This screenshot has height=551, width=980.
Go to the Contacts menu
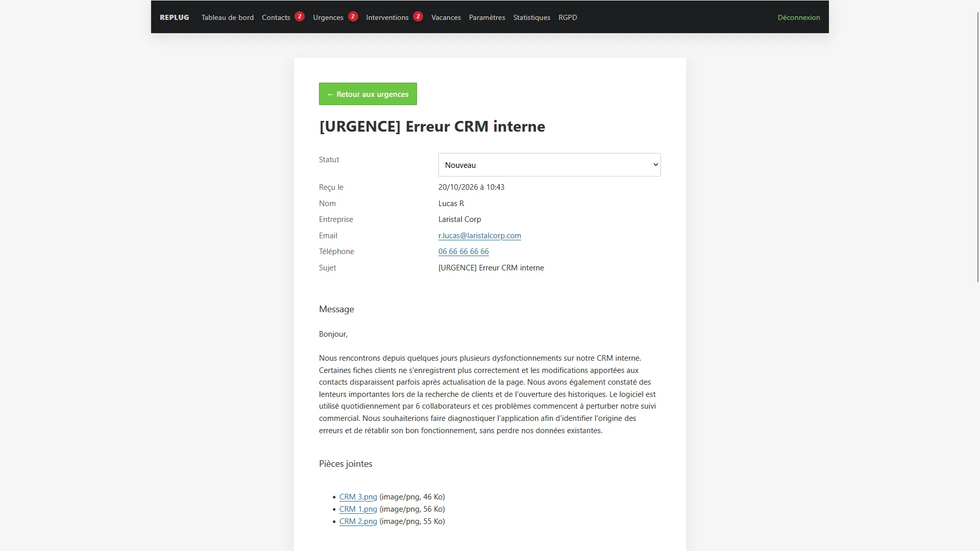coord(276,17)
